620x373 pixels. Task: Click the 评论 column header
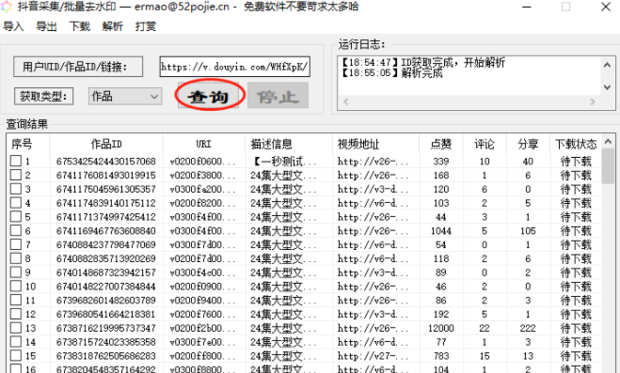pyautogui.click(x=484, y=144)
